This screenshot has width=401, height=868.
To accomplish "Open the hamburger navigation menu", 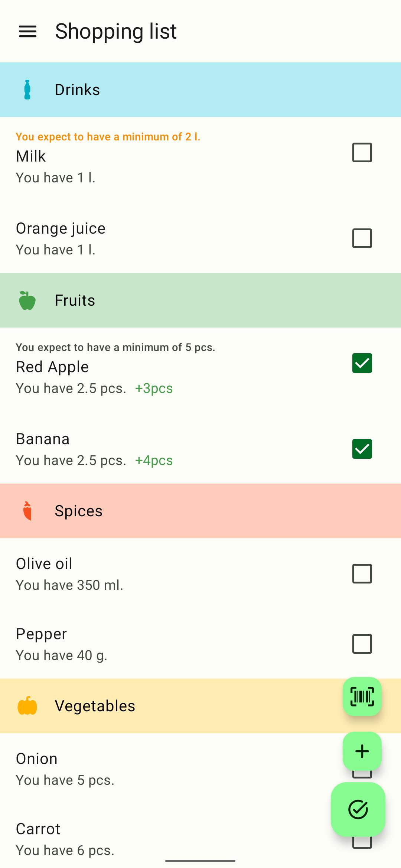I will pos(27,32).
